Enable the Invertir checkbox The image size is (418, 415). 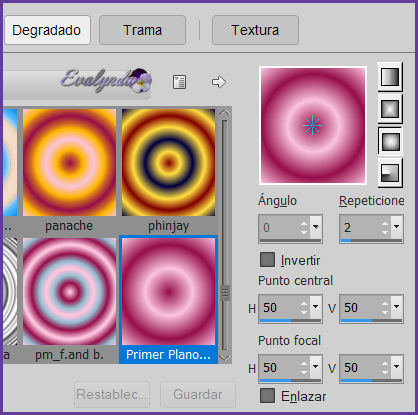coord(267,260)
